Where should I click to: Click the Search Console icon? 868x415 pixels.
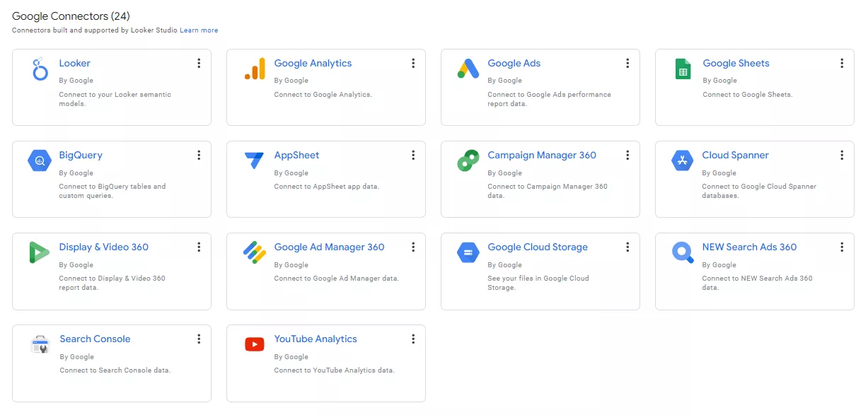40,345
